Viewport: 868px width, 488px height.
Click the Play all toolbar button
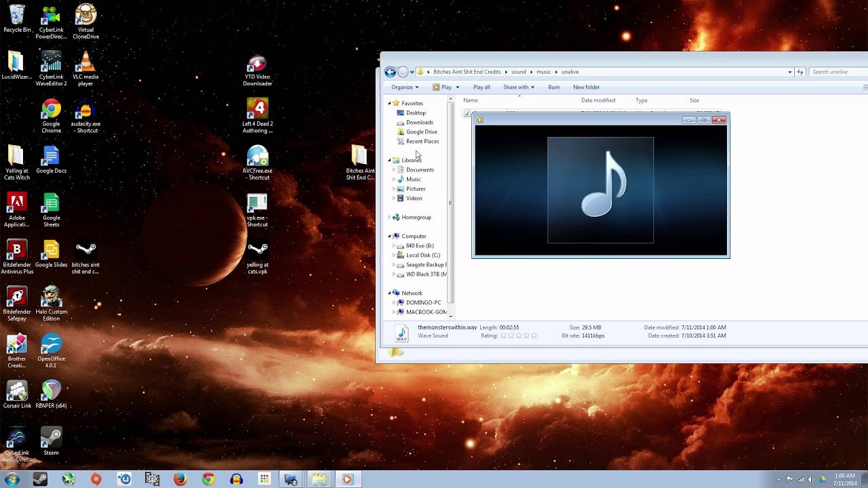481,87
